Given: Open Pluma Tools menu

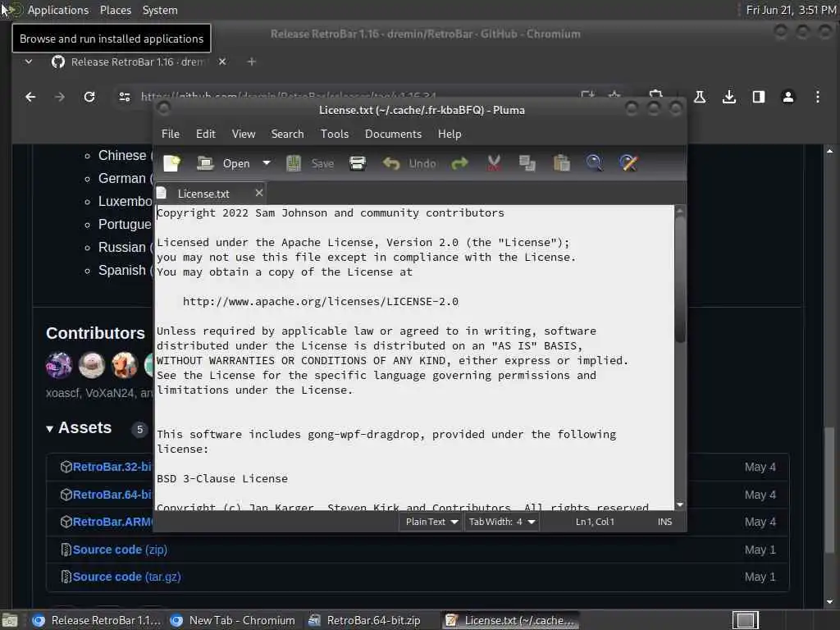Looking at the screenshot, I should [335, 134].
